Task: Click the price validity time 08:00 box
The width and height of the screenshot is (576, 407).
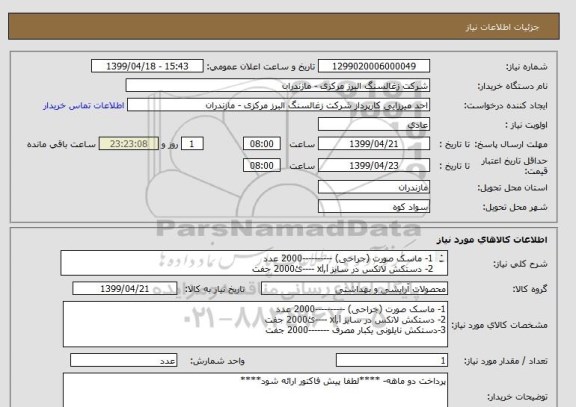Action: pos(262,166)
